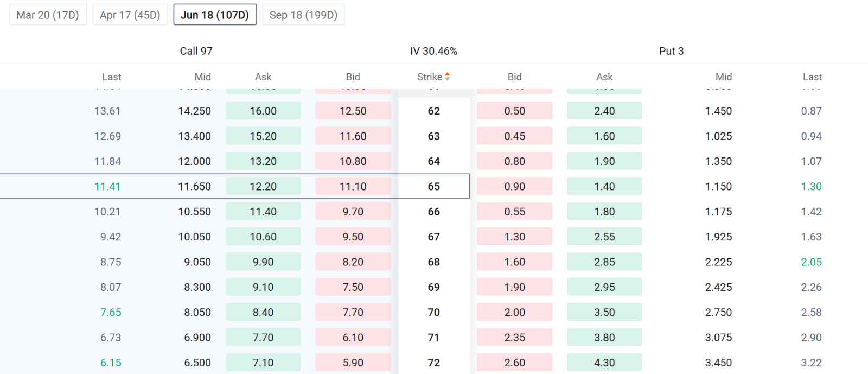The image size is (868, 374).
Task: Select the strike 68 row
Action: pos(434,262)
